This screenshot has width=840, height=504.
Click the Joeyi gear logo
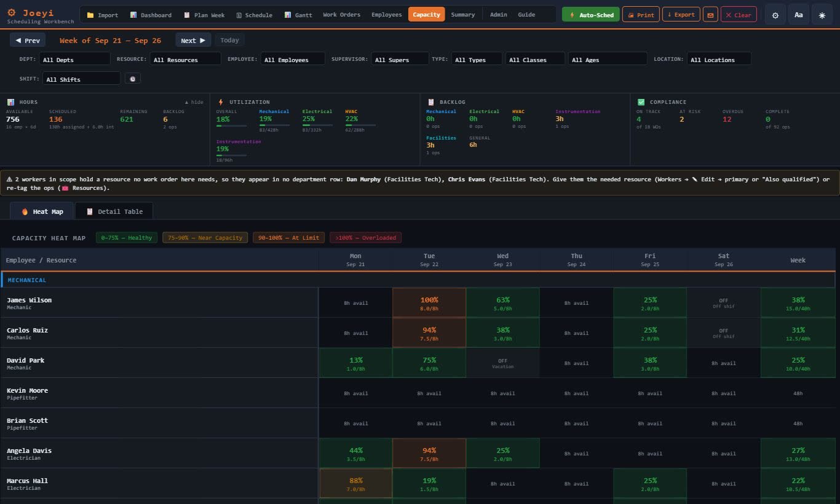coord(12,12)
